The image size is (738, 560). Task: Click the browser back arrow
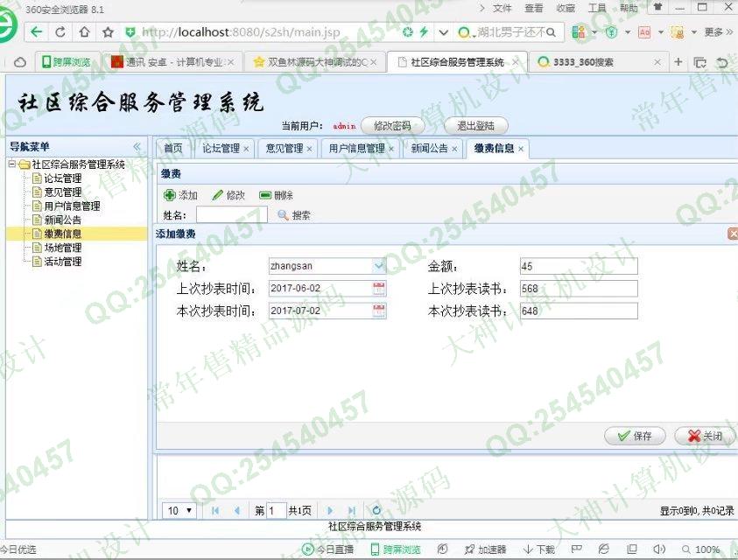(36, 32)
